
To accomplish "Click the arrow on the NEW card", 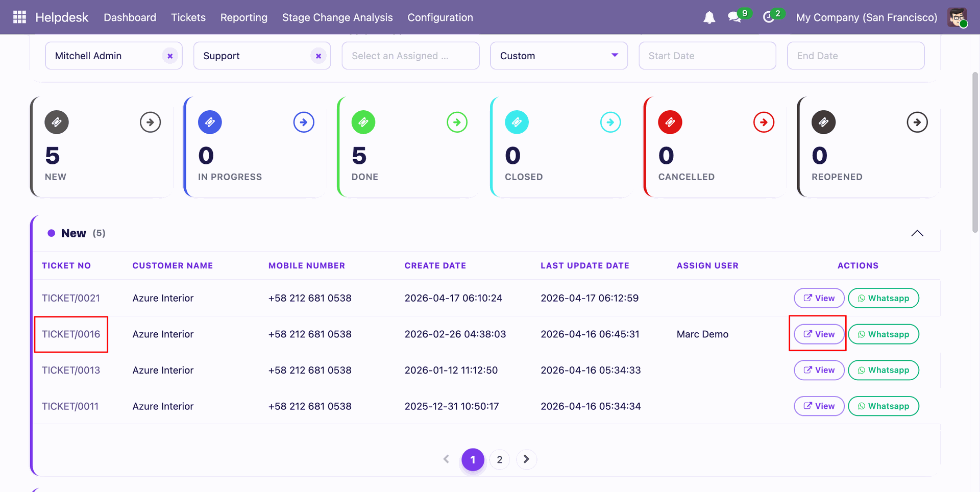I will [150, 122].
